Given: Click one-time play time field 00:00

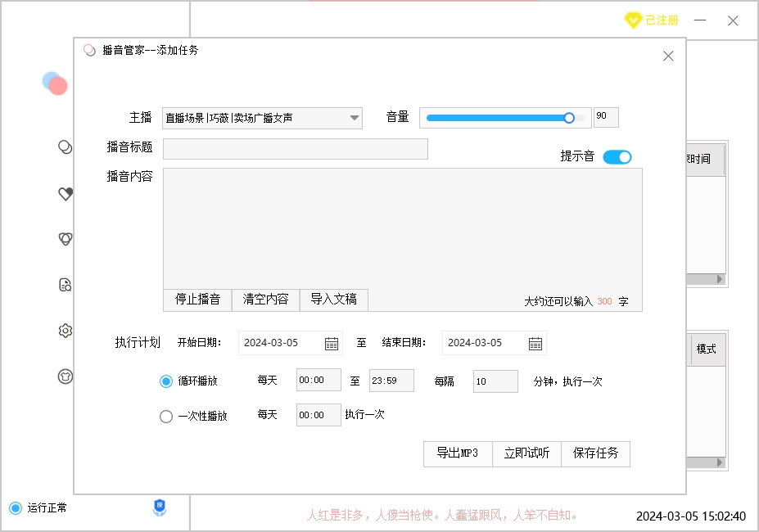Looking at the screenshot, I should coord(319,415).
